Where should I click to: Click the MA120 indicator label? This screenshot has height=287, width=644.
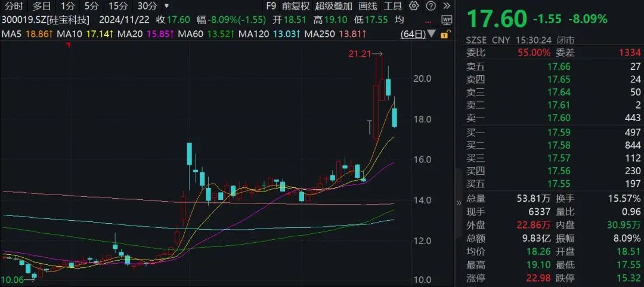pyautogui.click(x=254, y=34)
